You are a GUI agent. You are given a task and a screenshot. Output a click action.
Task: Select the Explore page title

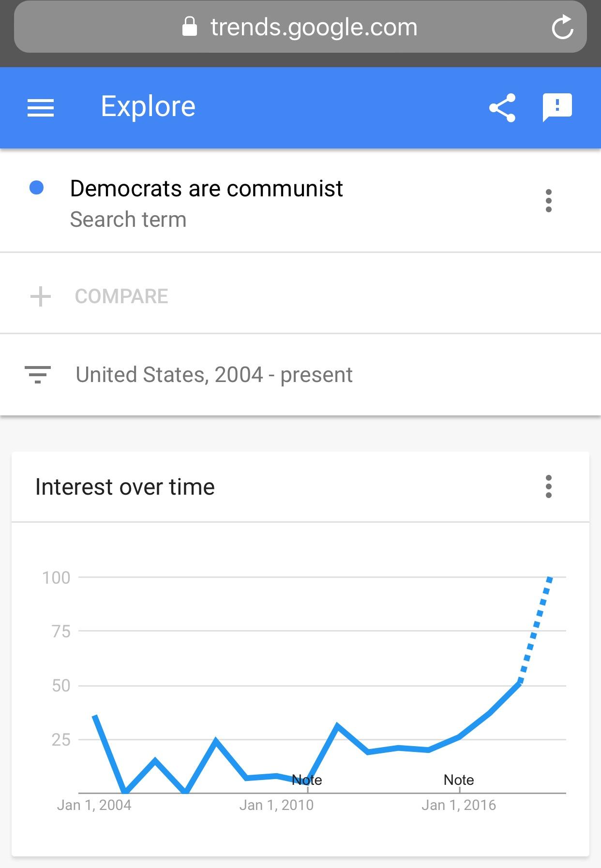(148, 106)
